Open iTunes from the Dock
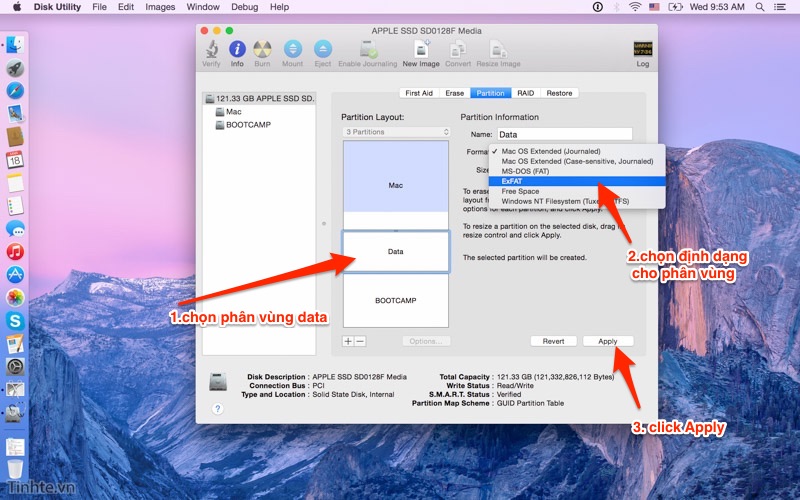 (x=15, y=252)
